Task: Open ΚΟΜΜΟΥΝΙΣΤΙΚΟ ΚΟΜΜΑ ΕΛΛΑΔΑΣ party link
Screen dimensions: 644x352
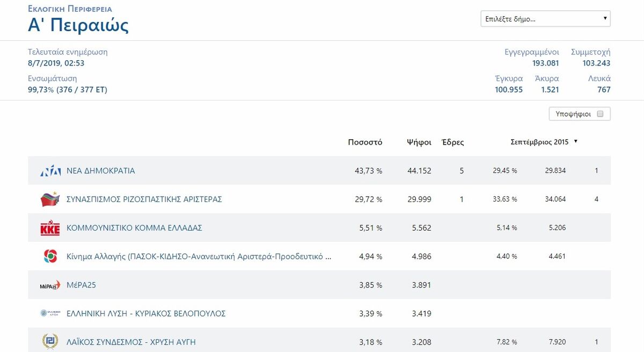Action: tap(134, 228)
